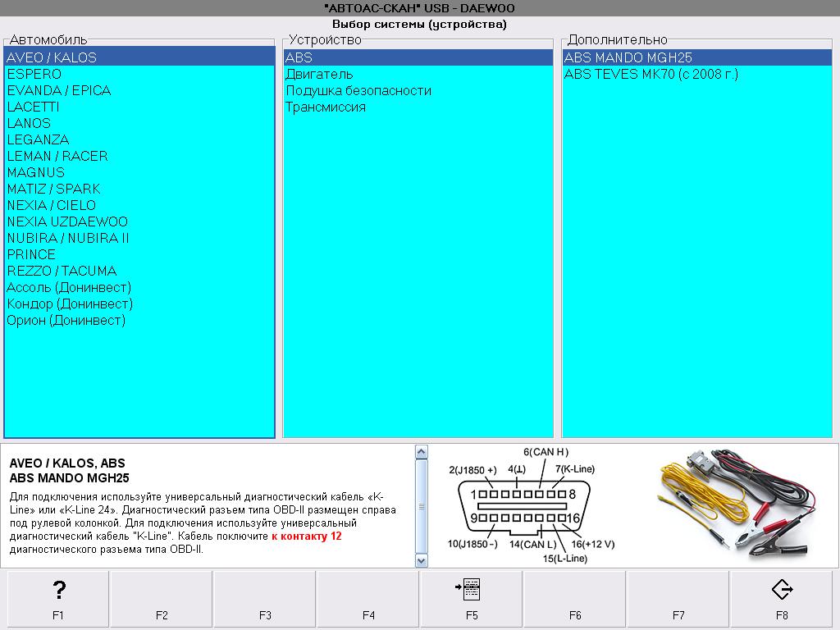The width and height of the screenshot is (840, 630).
Task: Click the description scrollbar thumb
Action: (x=422, y=506)
